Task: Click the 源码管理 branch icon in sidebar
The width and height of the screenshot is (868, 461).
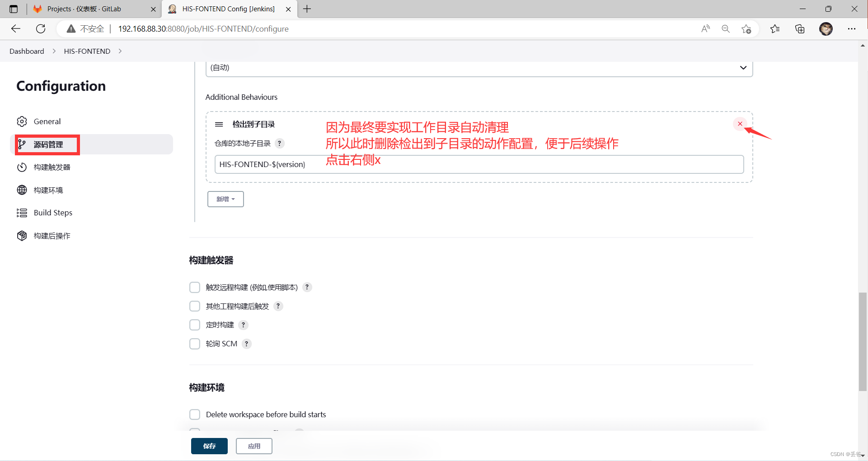Action: coord(22,144)
